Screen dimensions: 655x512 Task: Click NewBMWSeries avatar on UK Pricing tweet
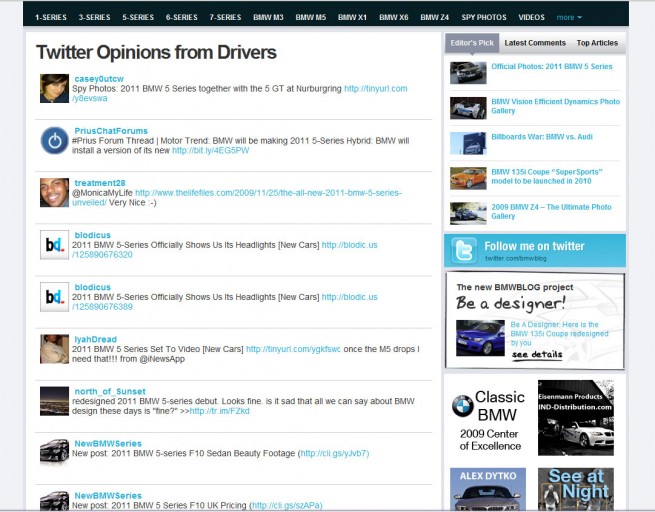[54, 501]
